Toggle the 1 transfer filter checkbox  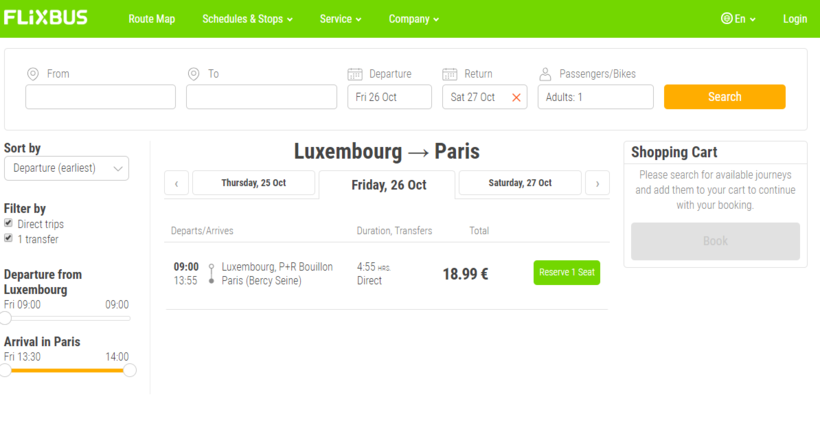[x=9, y=238]
